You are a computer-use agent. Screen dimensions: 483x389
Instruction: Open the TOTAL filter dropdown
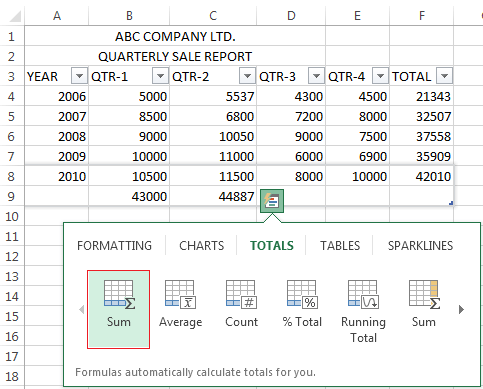[444, 76]
